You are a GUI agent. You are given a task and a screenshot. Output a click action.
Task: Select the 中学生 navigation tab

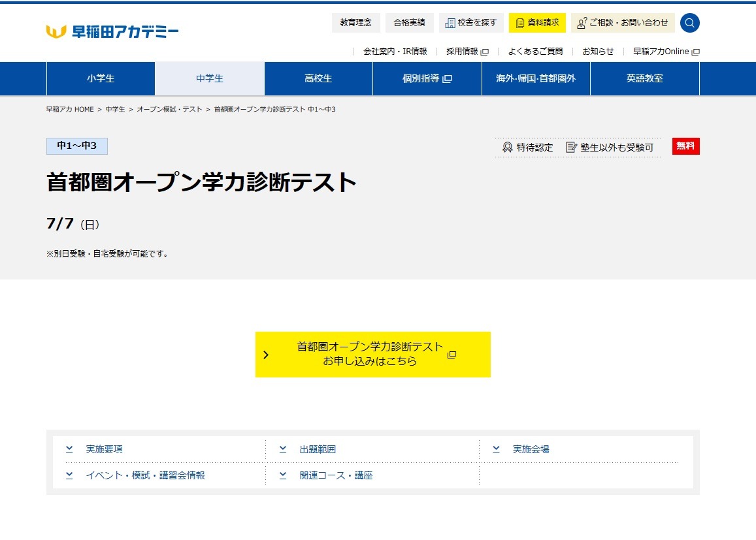210,78
